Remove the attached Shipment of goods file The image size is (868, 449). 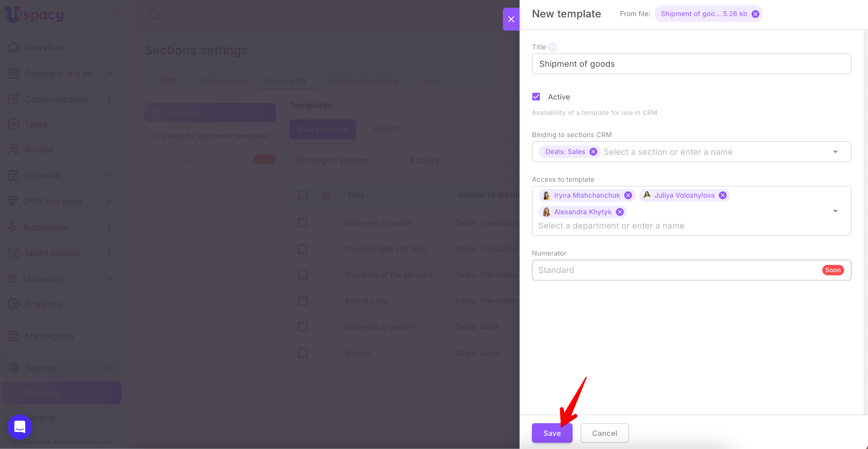click(x=755, y=14)
